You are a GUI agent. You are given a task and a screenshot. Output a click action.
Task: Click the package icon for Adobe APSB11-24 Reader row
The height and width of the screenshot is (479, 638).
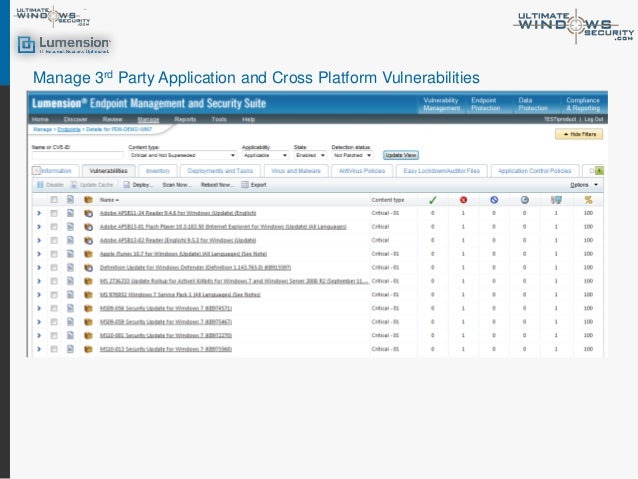(88, 213)
